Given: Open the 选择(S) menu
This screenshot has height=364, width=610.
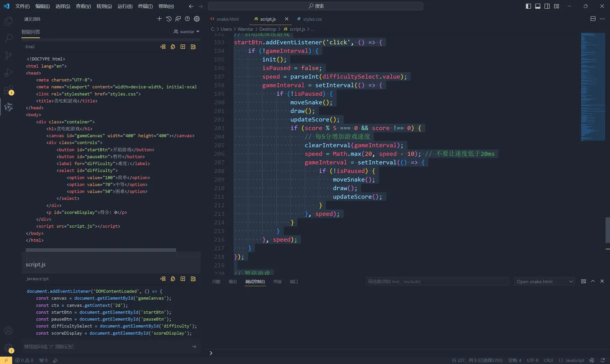Looking at the screenshot, I should coord(63,6).
